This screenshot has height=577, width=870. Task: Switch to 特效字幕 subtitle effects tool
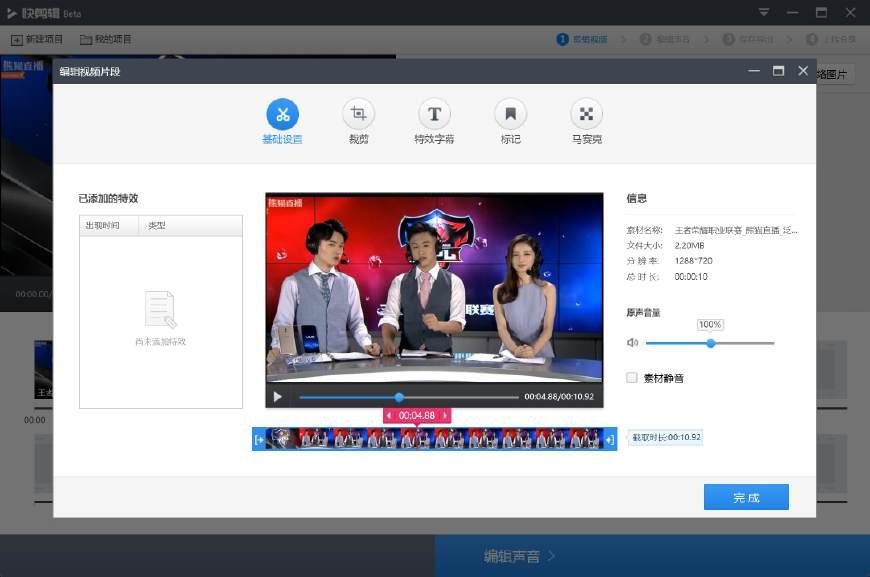click(434, 120)
